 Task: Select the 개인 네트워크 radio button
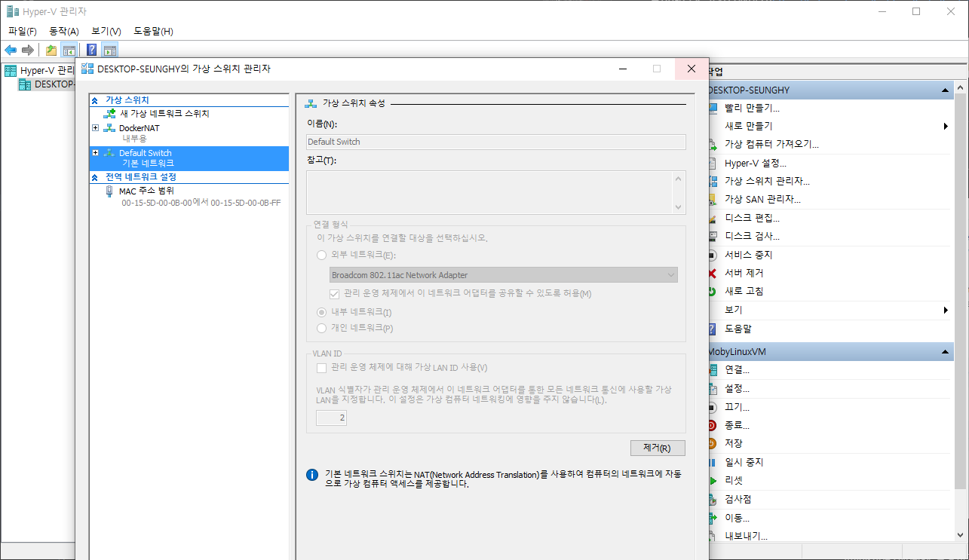[322, 328]
